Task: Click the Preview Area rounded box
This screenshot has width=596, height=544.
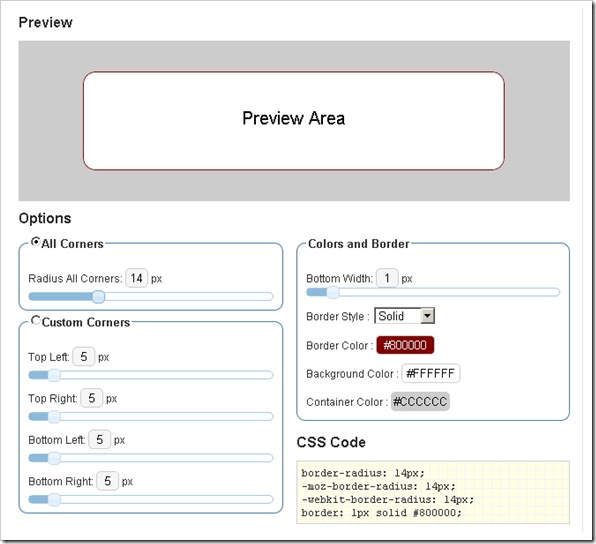Action: point(294,121)
